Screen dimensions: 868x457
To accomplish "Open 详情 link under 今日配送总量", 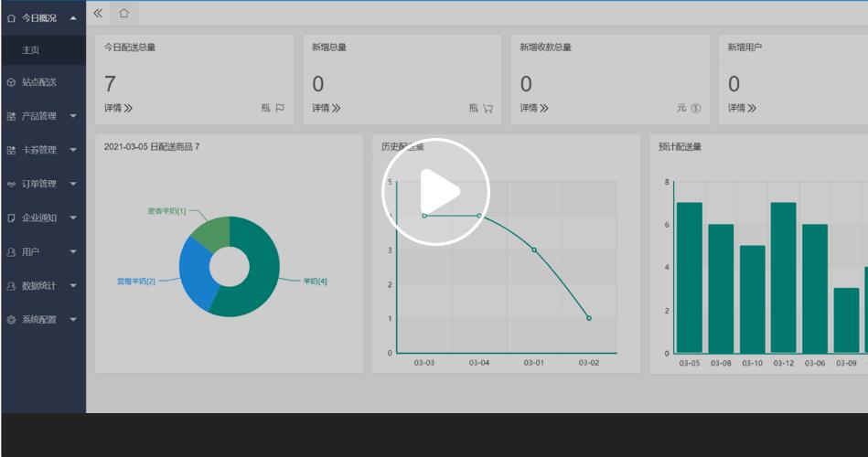I will [118, 108].
